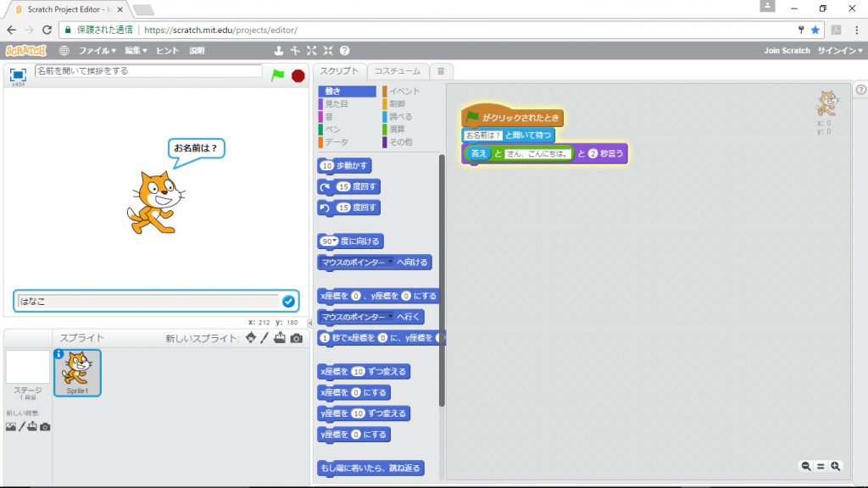Viewport: 868px width, 488px height.
Task: Go back in browser history
Action: point(12,30)
